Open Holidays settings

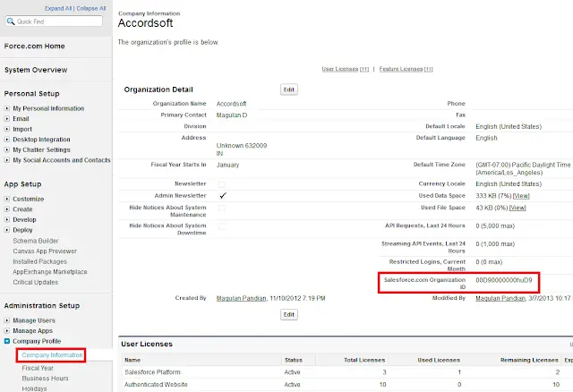click(34, 388)
